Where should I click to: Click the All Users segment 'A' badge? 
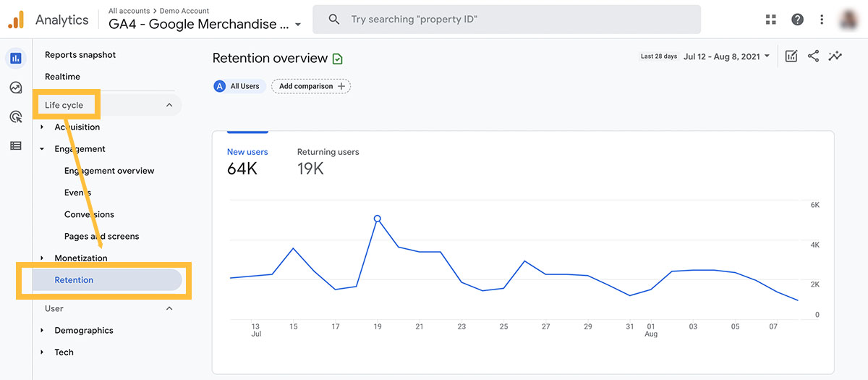coord(220,86)
